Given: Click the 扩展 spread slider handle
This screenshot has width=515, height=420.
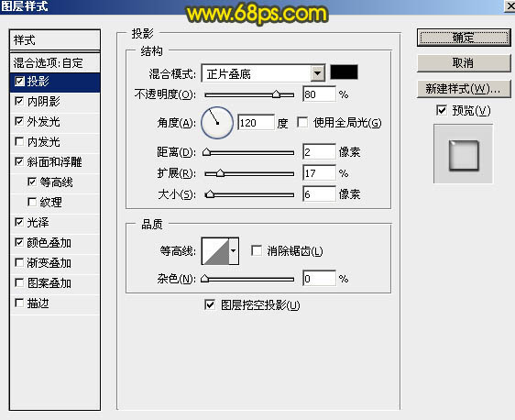Looking at the screenshot, I should click(220, 173).
